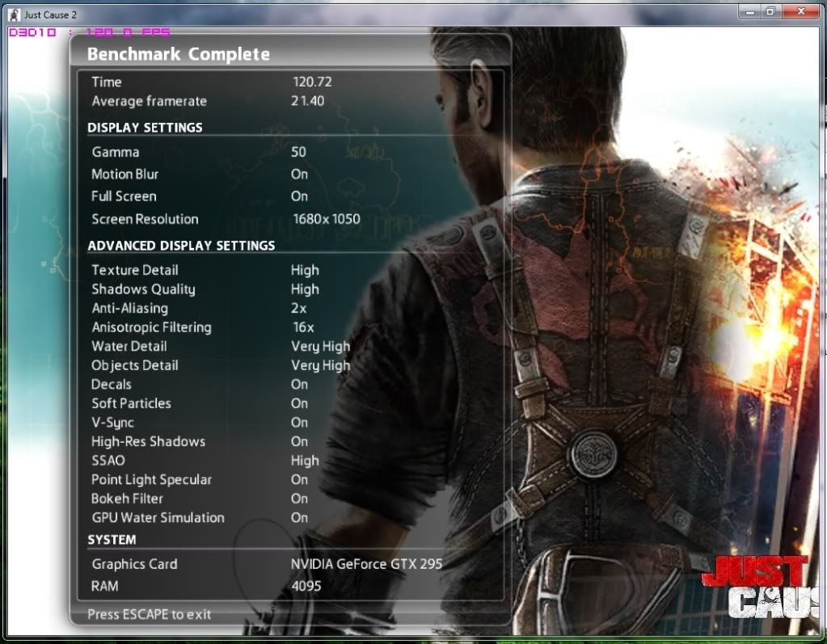Select the 'Shadows Quality' label
The height and width of the screenshot is (644, 827).
pyautogui.click(x=143, y=289)
